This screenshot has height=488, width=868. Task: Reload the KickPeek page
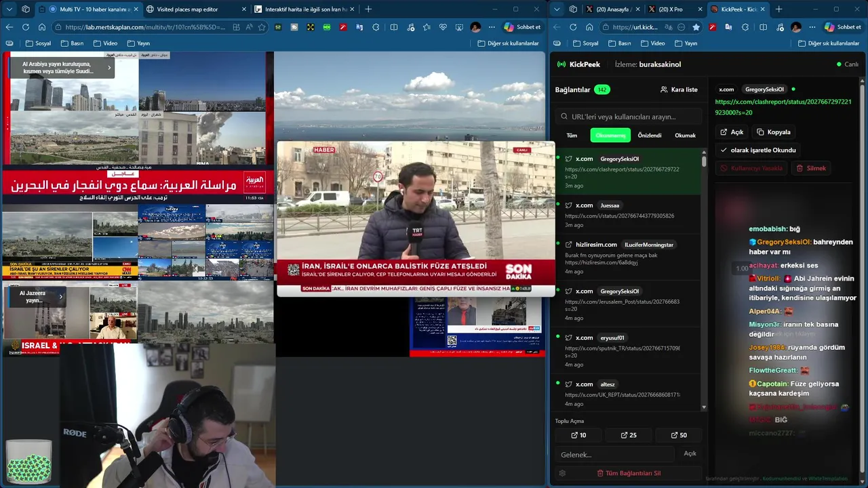click(x=573, y=27)
